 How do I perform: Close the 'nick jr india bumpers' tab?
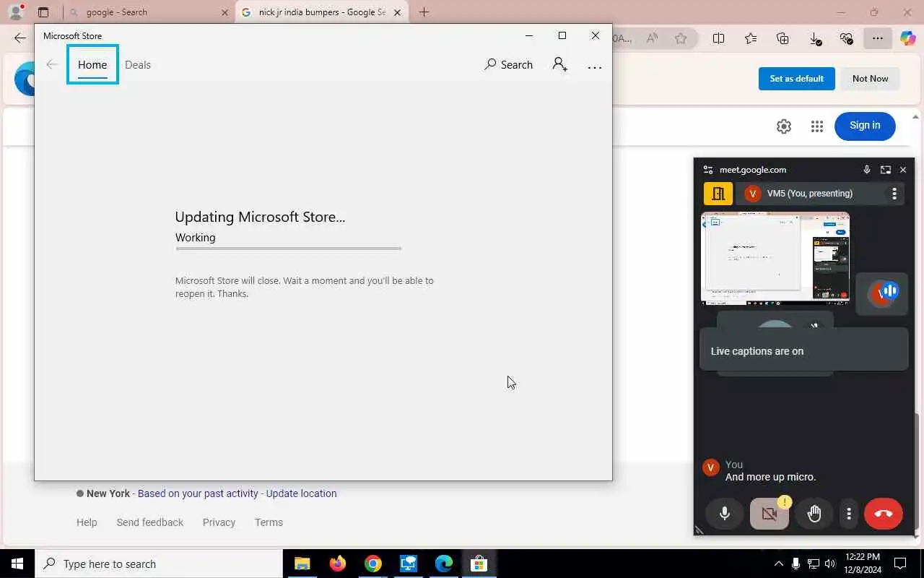pos(397,12)
